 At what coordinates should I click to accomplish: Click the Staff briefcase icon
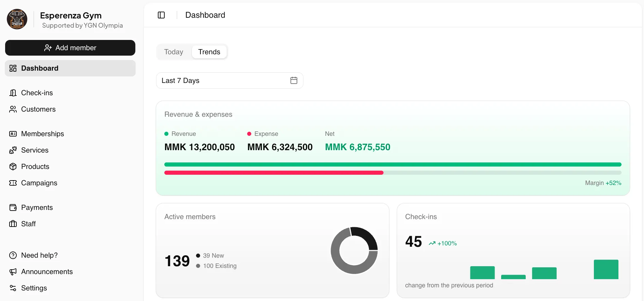(x=13, y=224)
